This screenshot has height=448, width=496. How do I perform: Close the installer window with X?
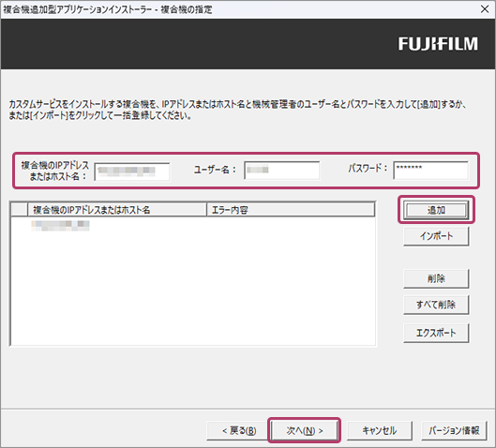[x=485, y=9]
